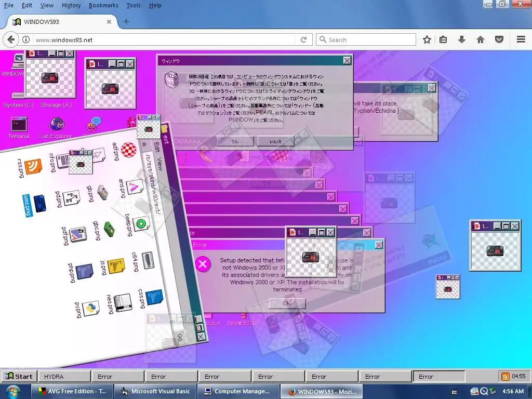This screenshot has height=399, width=532.
Task: Open the Firefox History menu
Action: 71,5
